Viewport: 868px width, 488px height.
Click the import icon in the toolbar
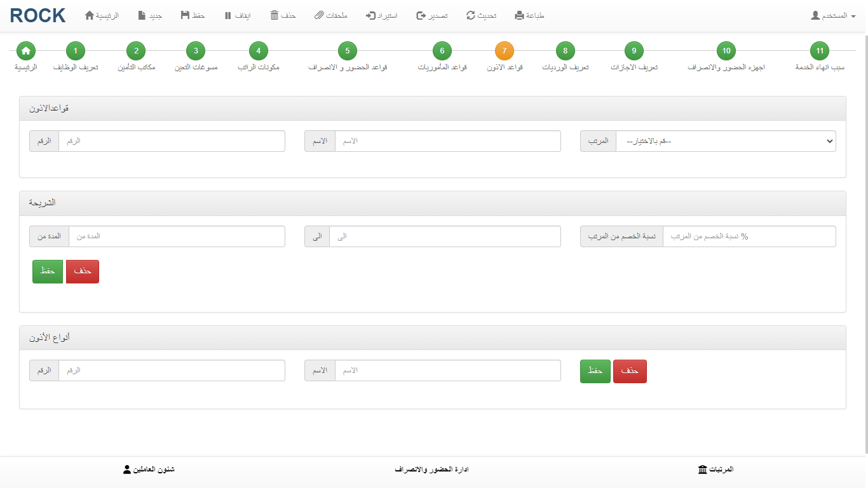(371, 15)
